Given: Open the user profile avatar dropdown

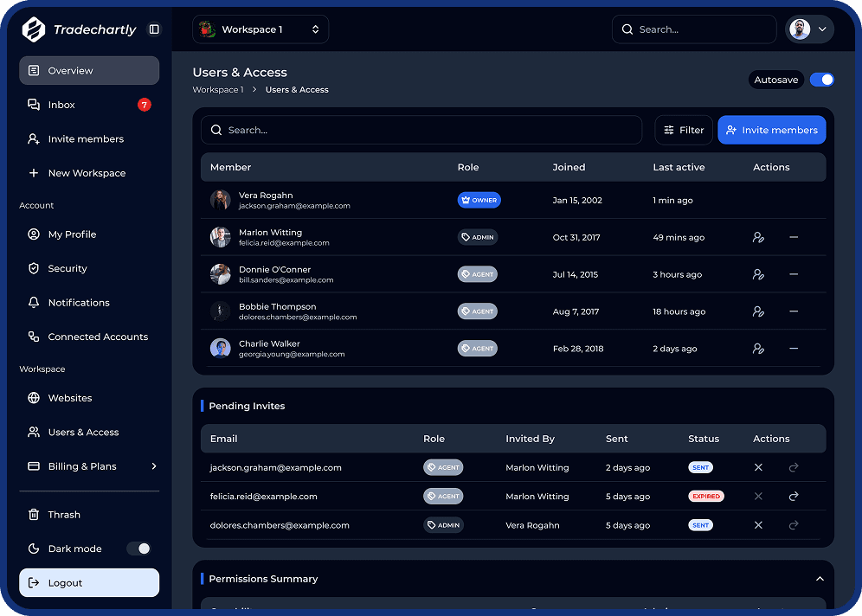Looking at the screenshot, I should coord(809,29).
